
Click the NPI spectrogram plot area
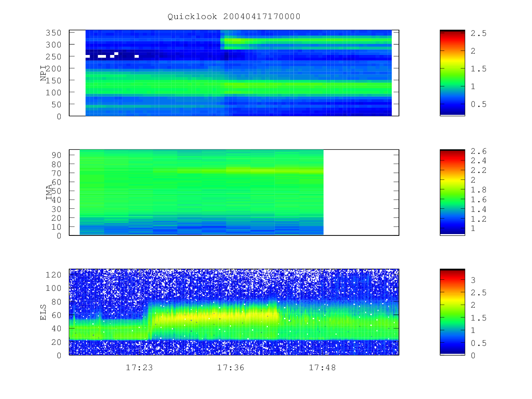(234, 73)
